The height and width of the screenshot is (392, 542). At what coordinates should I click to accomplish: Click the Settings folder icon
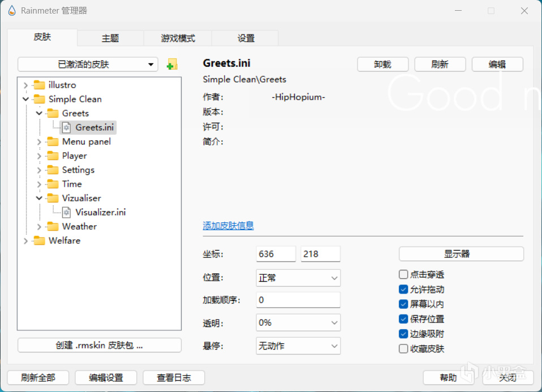53,170
